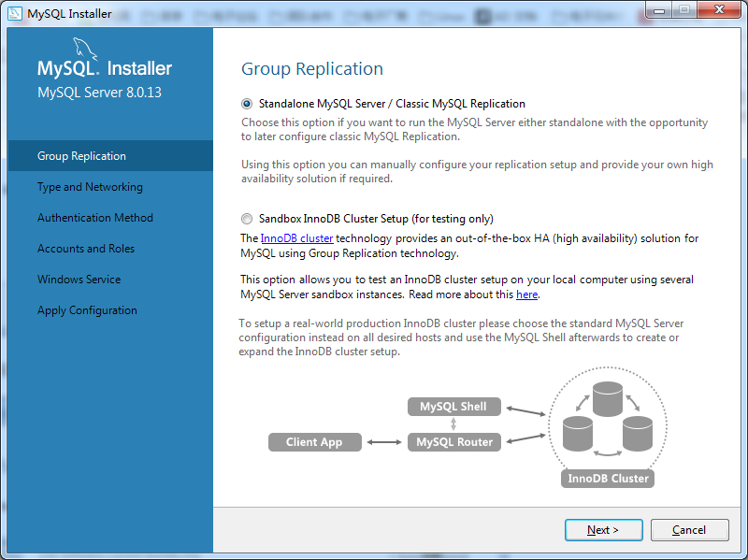Click the Cancel button
The height and width of the screenshot is (560, 748).
point(689,530)
